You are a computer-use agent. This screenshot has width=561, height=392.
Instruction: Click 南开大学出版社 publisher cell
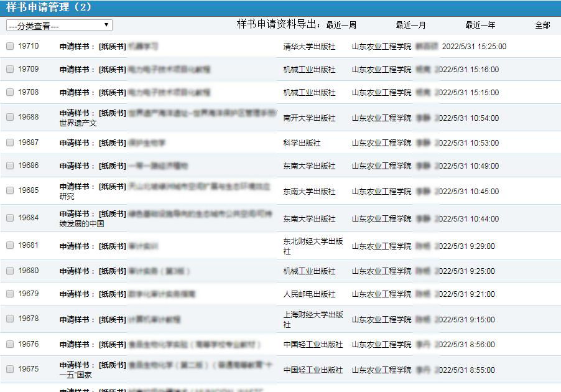pos(309,118)
